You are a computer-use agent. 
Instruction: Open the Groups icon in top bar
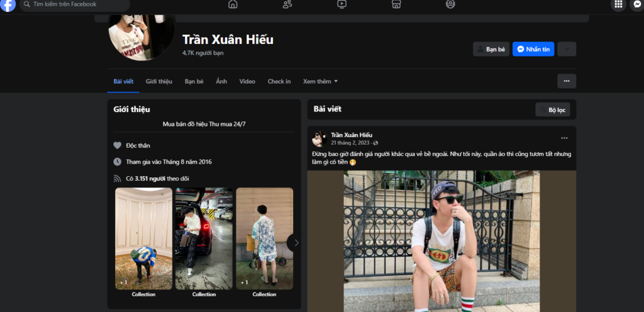coord(450,4)
